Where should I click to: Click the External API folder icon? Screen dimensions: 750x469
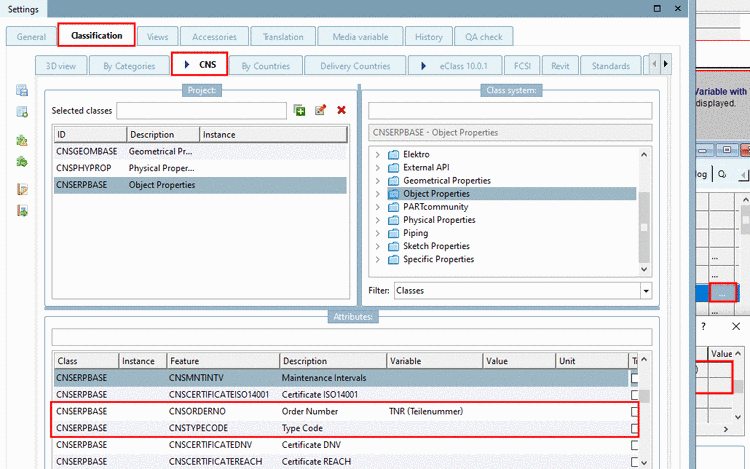(393, 168)
